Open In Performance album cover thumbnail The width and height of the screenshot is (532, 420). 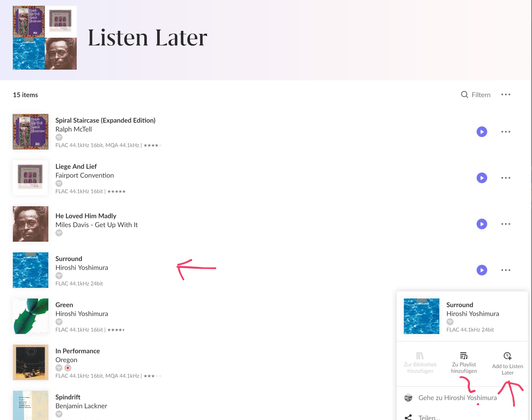(x=30, y=362)
